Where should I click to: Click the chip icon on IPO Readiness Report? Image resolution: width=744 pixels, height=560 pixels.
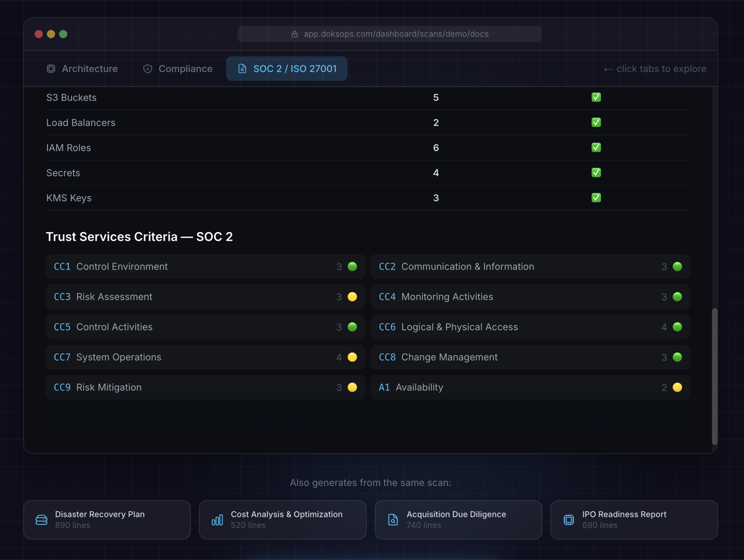[568, 520]
